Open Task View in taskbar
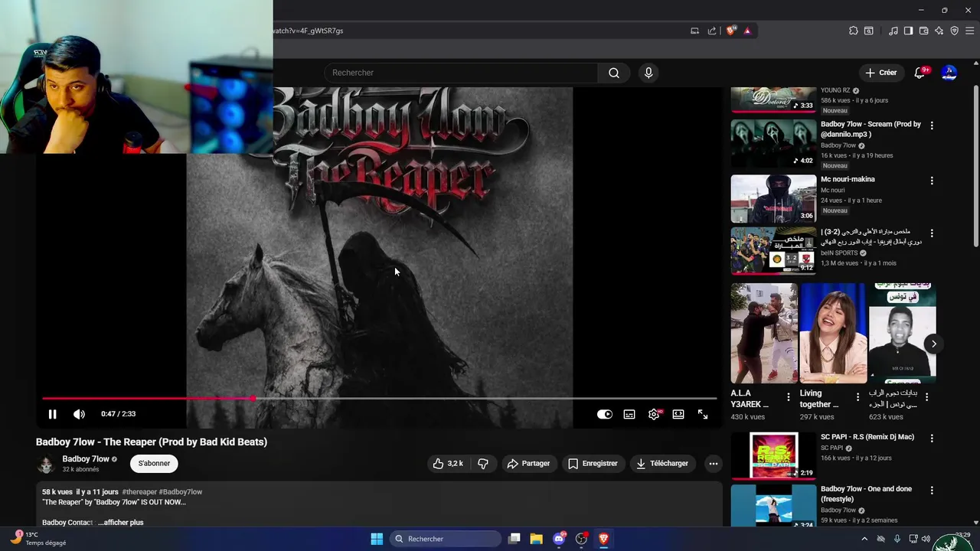The image size is (980, 551). point(514,539)
